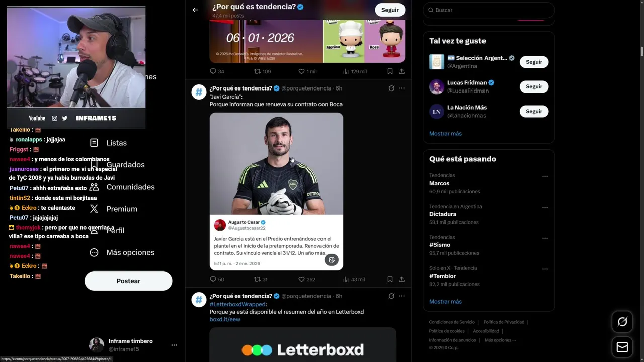
Task: Open the boxd.it/eew link
Action: point(225,319)
